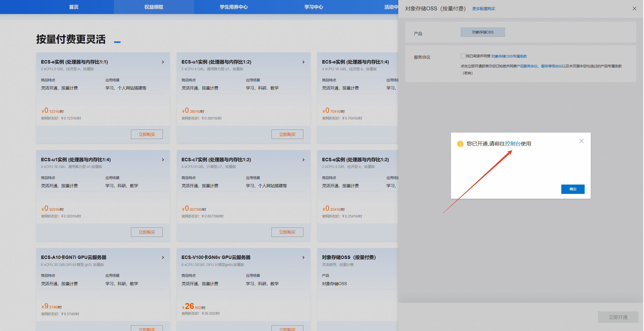Close the already-activated notice dialog
644x331 pixels.
[581, 141]
